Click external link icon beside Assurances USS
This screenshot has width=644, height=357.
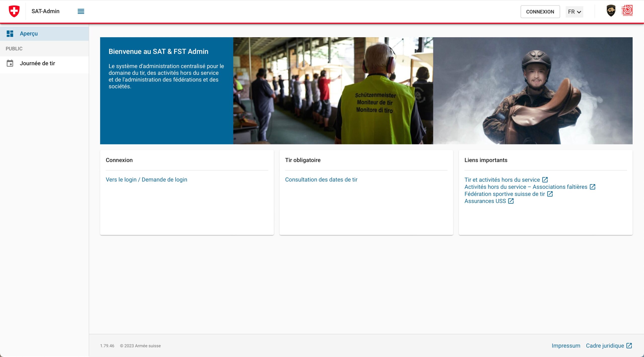click(x=511, y=201)
